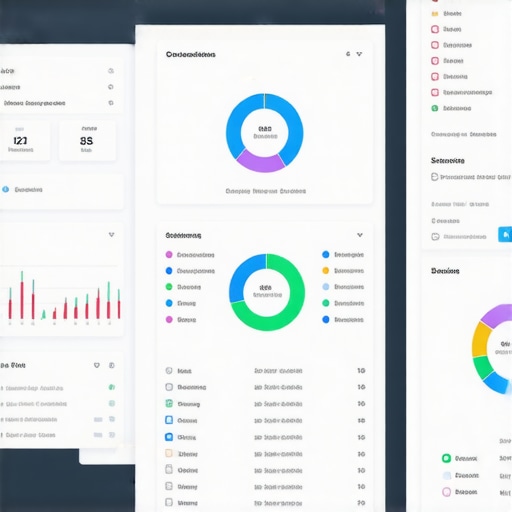Tick the pink checkbox with the longest label
This screenshot has width=512, height=512.
point(435,92)
